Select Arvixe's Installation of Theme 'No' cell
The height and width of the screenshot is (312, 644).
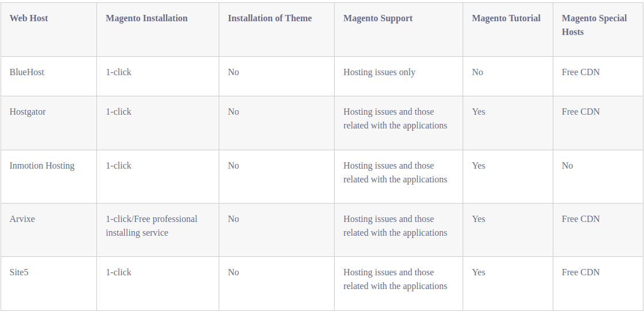233,219
